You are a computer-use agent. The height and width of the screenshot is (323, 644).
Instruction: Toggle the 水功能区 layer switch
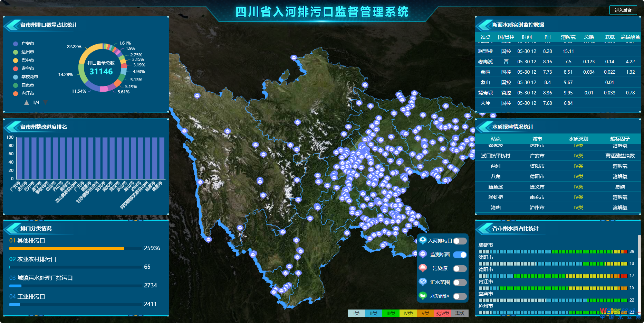click(x=460, y=296)
